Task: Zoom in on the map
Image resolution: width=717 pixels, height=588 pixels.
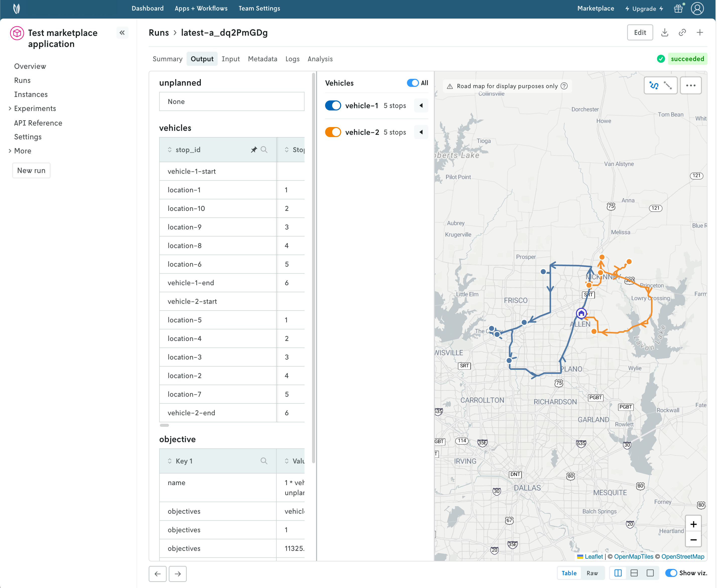Action: (693, 524)
